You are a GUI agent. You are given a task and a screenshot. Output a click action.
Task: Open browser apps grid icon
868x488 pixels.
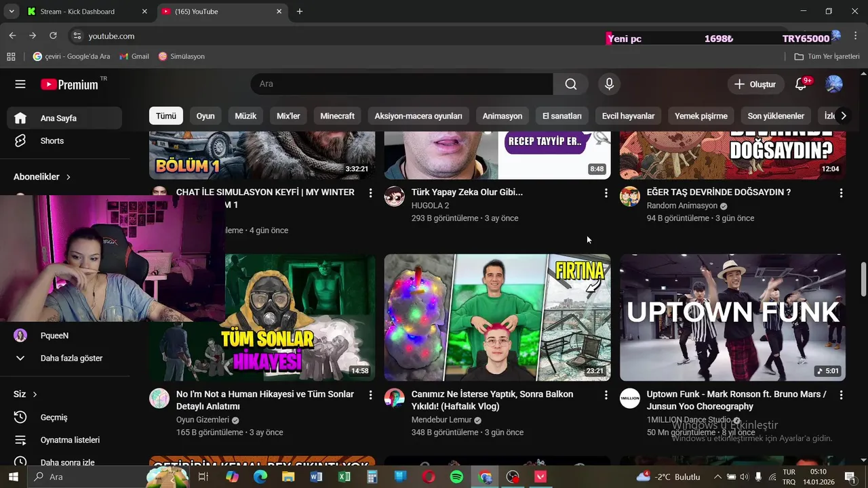point(11,56)
